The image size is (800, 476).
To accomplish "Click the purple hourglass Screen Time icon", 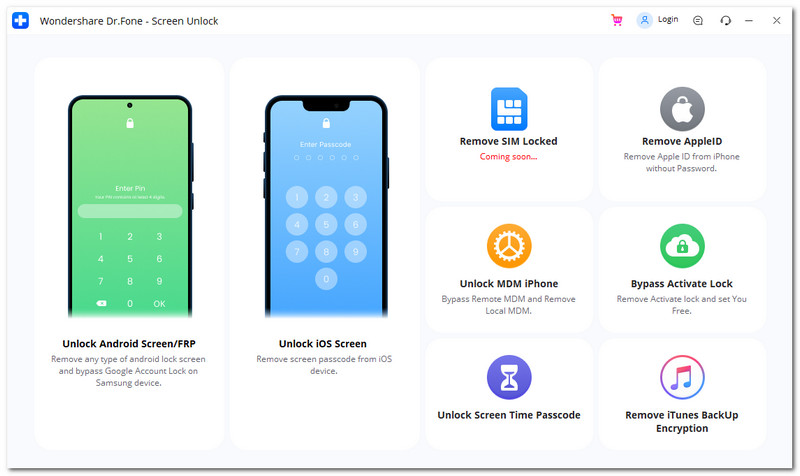I will pos(509,378).
